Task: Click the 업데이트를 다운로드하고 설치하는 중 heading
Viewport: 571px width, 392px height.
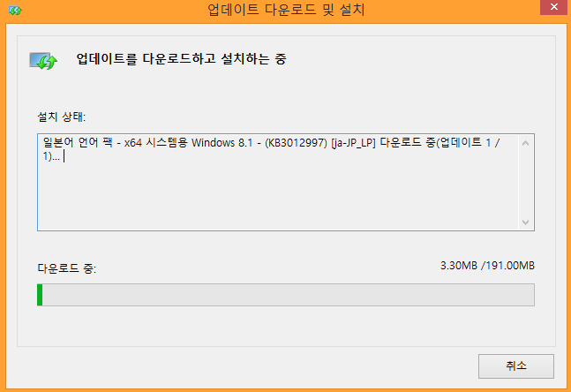Action: pos(181,58)
